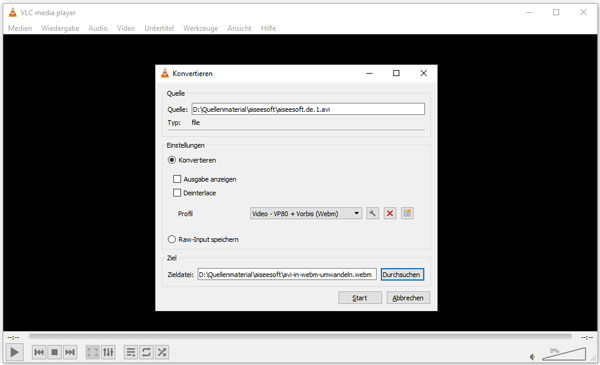This screenshot has width=600, height=365.
Task: Click the VLC cone icon in Konvertieren dialog
Action: click(165, 73)
